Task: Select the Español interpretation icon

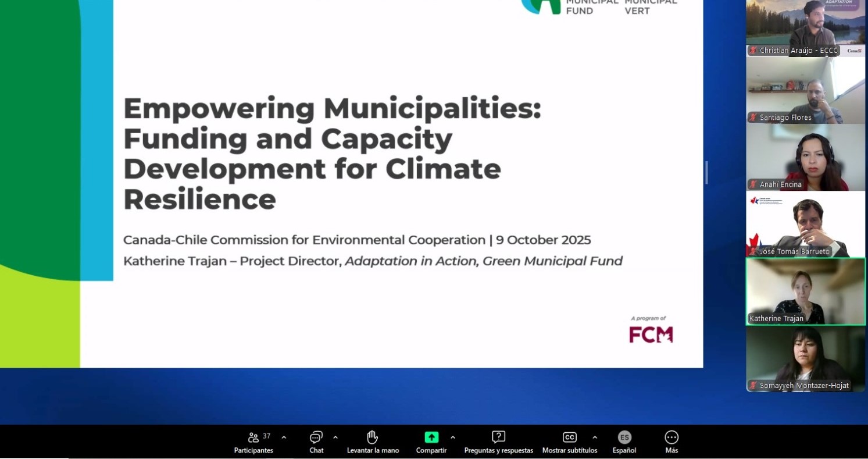Action: pos(624,437)
